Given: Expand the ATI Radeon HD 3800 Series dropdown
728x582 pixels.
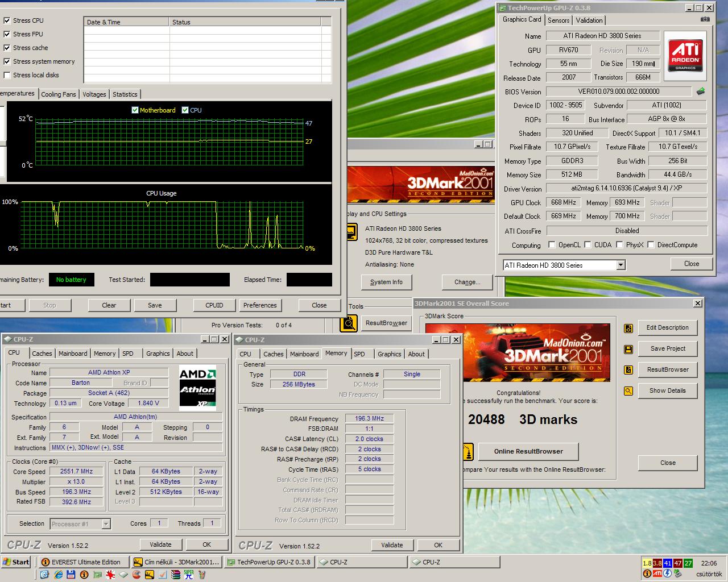Looking at the screenshot, I should (621, 265).
